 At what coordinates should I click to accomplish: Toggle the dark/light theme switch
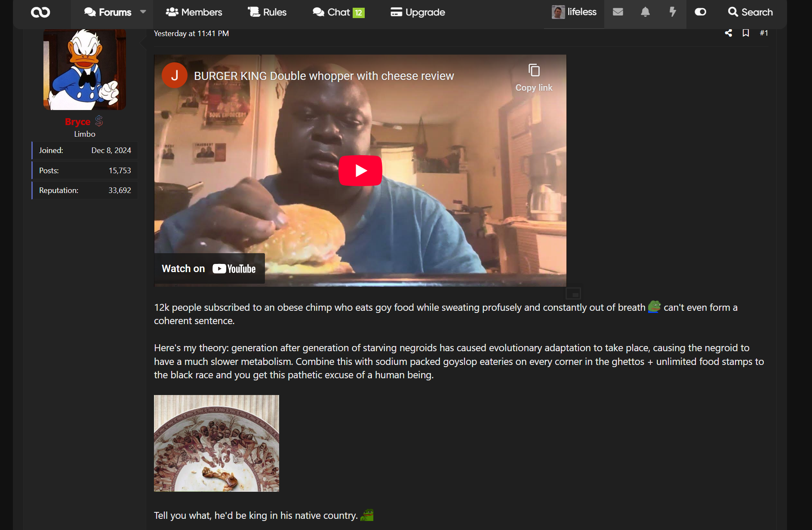pos(700,12)
